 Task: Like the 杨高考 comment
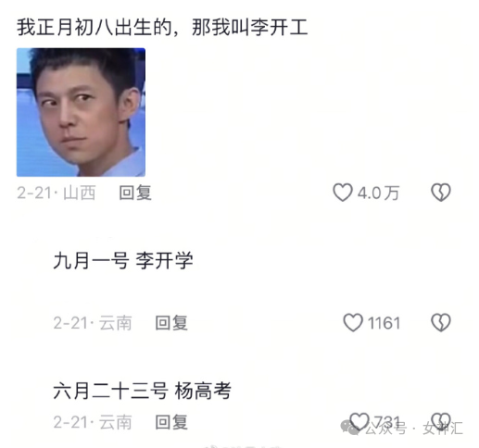(x=359, y=421)
